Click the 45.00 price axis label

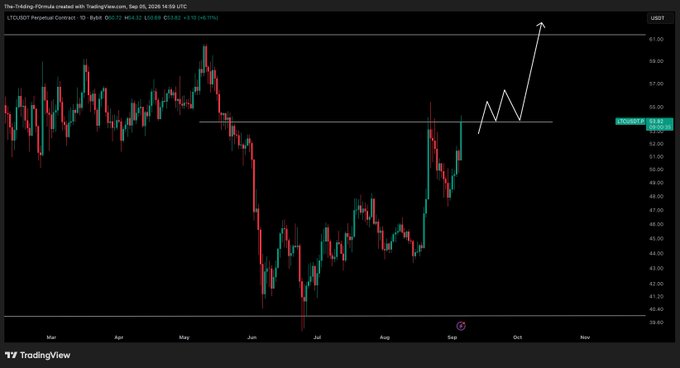(656, 238)
